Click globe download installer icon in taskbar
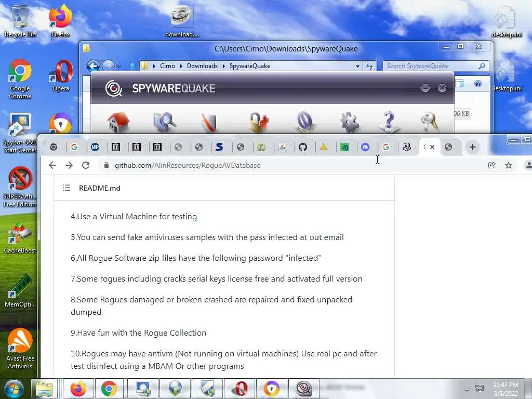Image resolution: width=532 pixels, height=399 pixels. pos(175,389)
